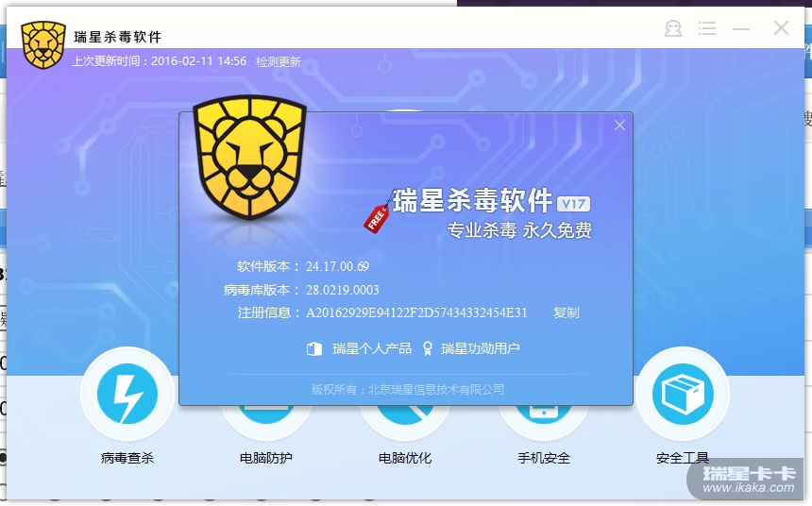Image resolution: width=812 pixels, height=506 pixels.
Task: Open the 瑞星个人产品 link
Action: 372,348
